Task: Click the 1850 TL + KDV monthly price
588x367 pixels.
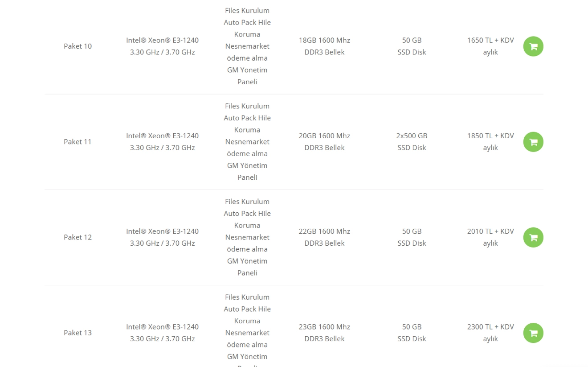Action: pyautogui.click(x=490, y=141)
